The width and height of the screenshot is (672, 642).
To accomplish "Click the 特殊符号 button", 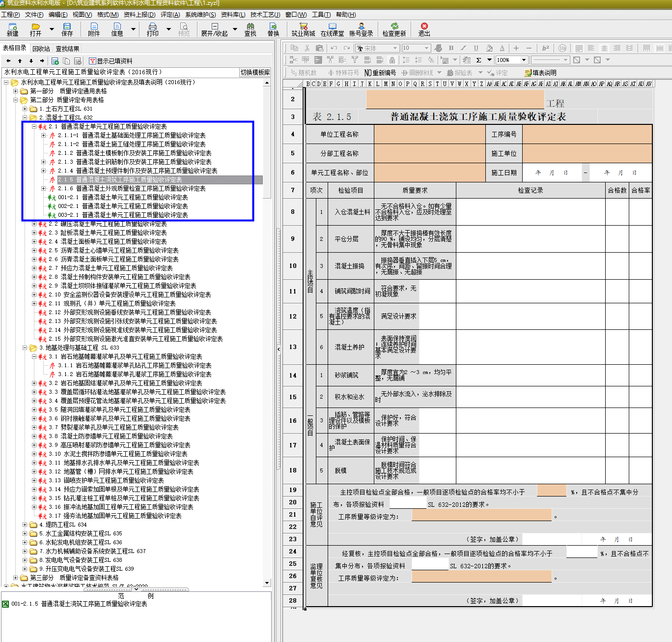I will click(343, 73).
